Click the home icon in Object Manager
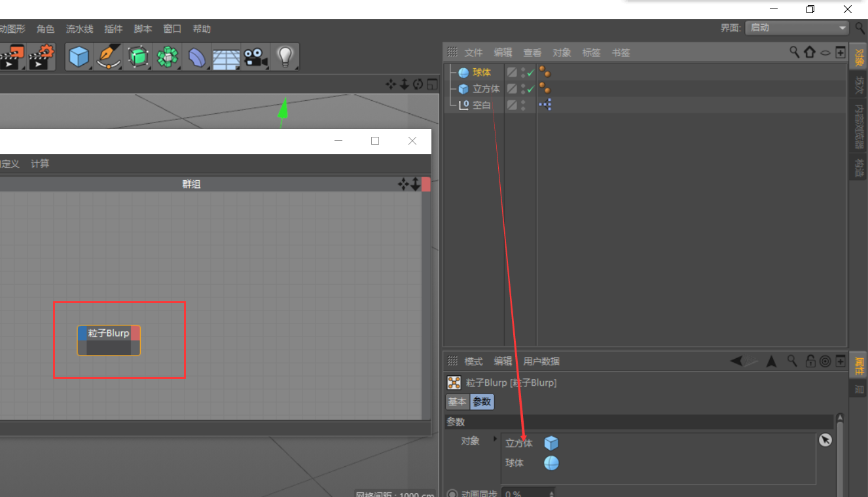This screenshot has width=868, height=497. tap(810, 52)
